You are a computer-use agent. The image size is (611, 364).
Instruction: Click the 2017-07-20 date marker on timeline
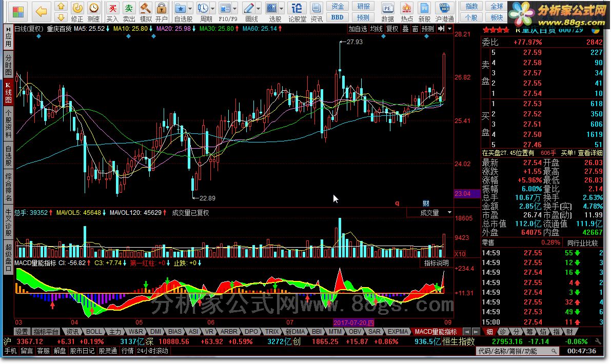(x=353, y=322)
